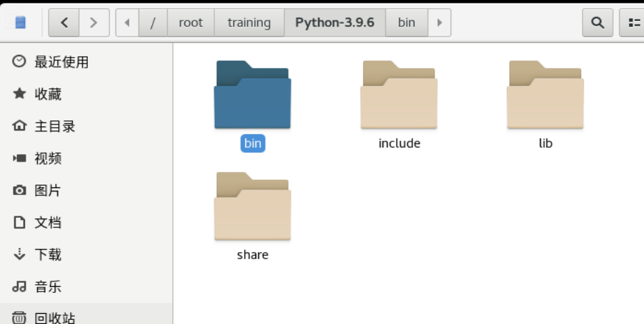644x324 pixels.
Task: Click the forward navigation arrow
Action: (x=94, y=23)
